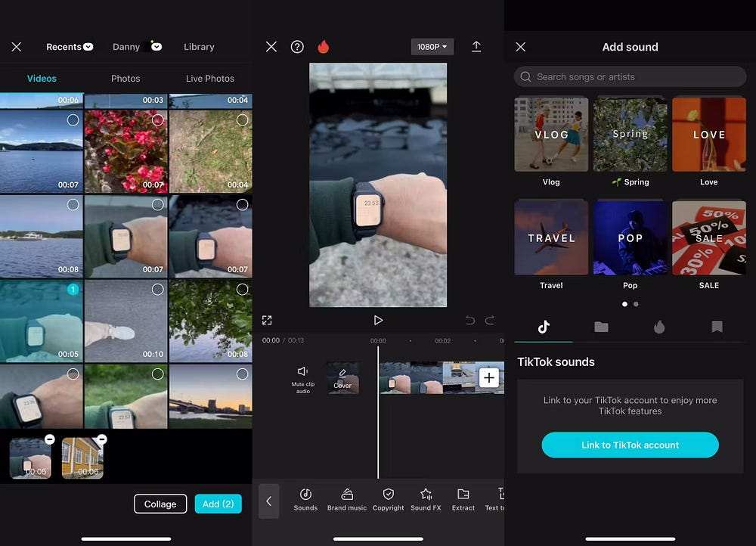Switch to the Photos tab

[125, 79]
